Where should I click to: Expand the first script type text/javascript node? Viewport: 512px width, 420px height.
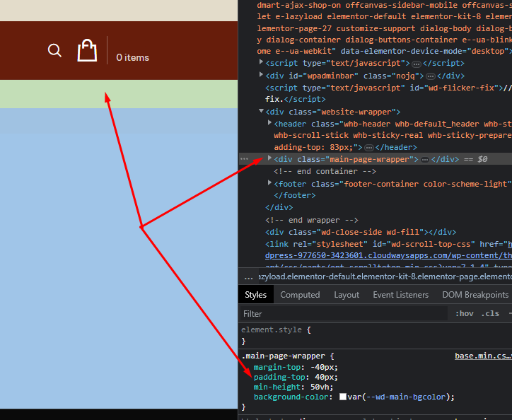(261, 62)
